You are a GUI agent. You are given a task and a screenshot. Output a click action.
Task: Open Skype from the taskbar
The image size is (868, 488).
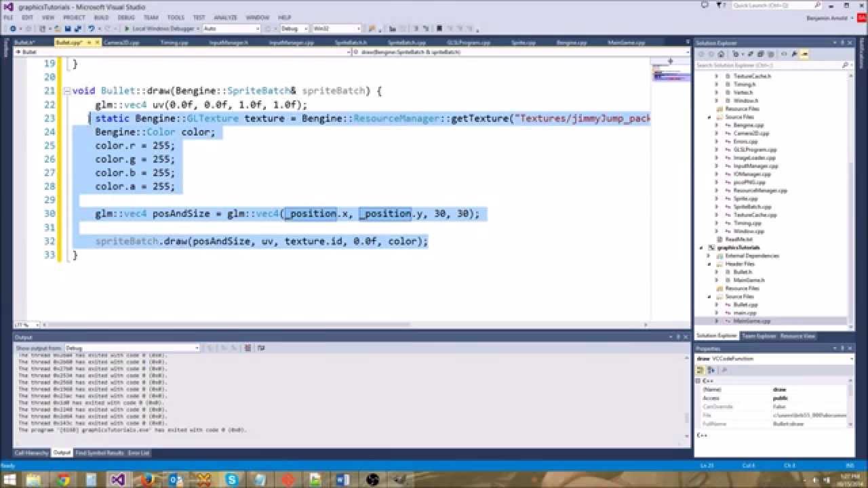pos(233,479)
